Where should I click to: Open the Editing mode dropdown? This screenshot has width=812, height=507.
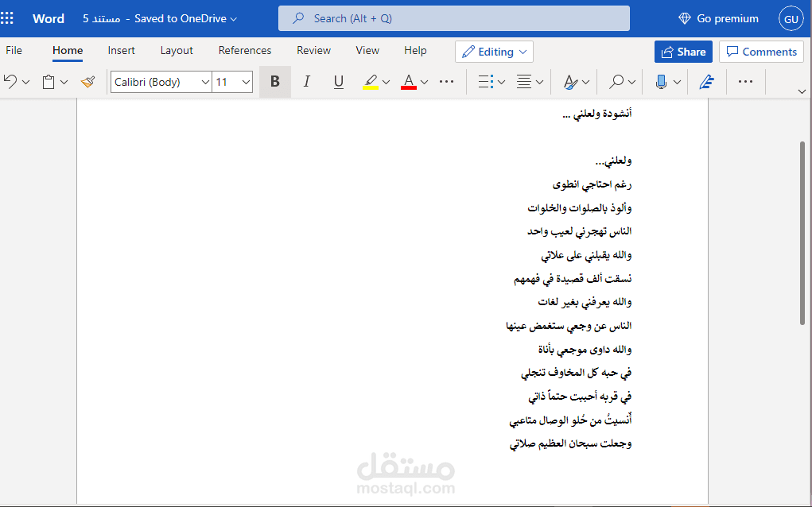[x=494, y=52]
